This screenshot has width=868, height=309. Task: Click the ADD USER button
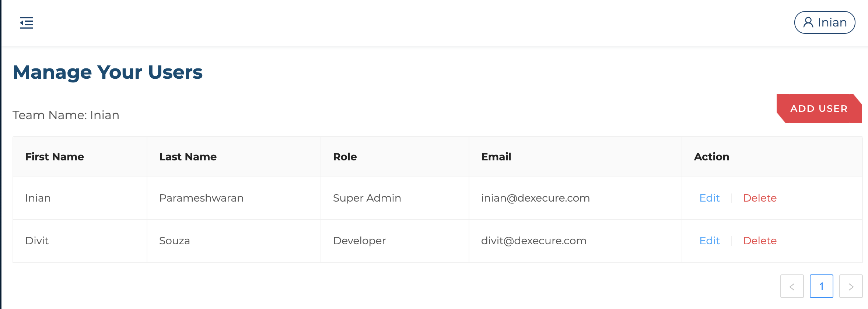[x=819, y=109]
